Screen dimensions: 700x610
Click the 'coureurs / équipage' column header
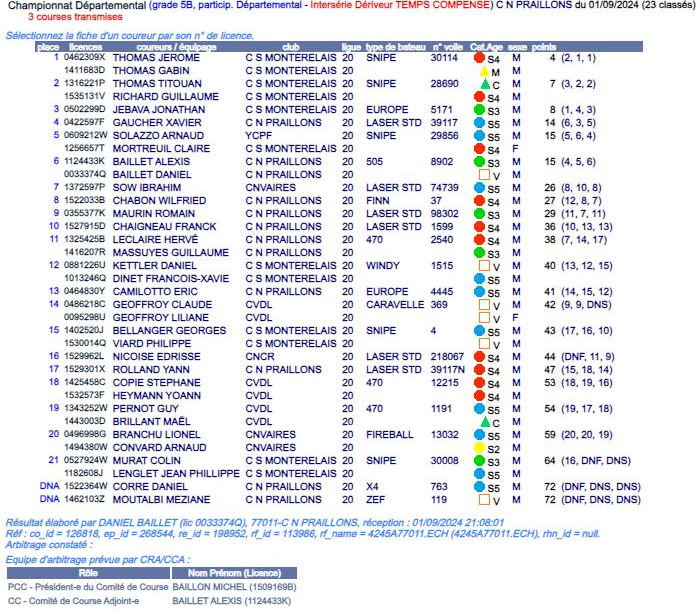coord(176,47)
